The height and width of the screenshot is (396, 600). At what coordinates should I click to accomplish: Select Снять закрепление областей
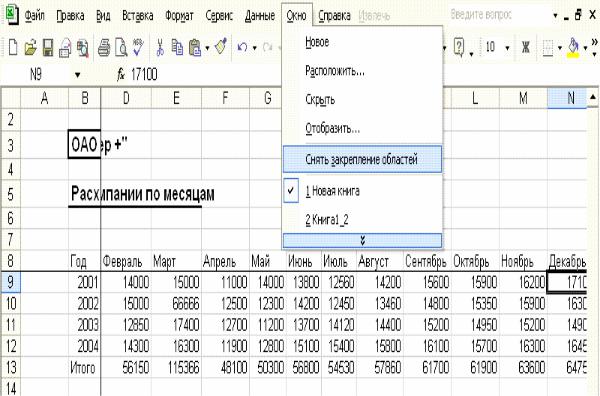[x=362, y=159]
